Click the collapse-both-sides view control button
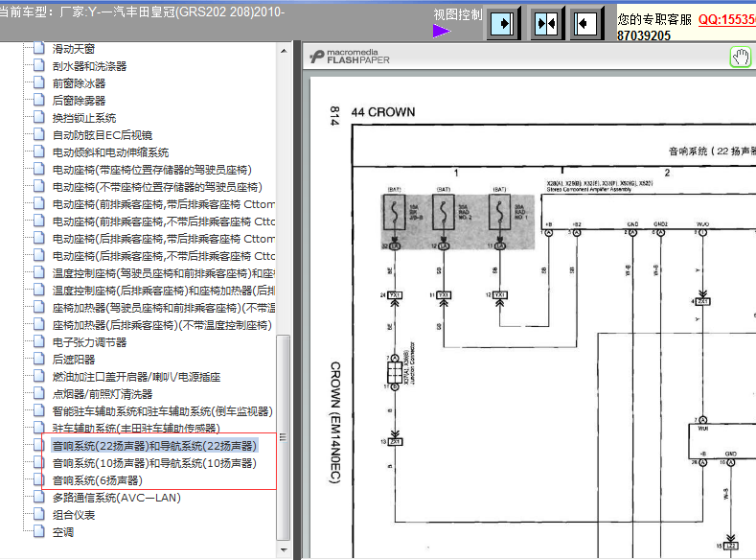The image size is (756, 560). click(x=546, y=23)
